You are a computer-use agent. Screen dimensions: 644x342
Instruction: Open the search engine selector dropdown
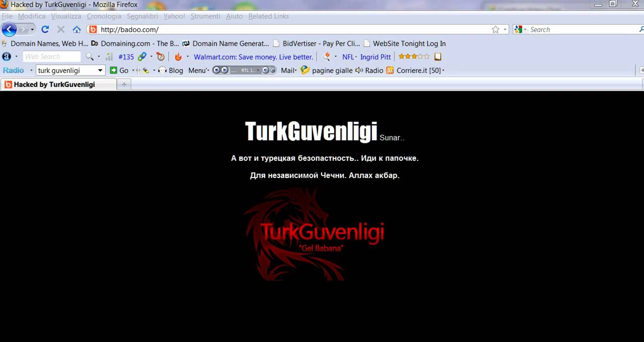526,30
